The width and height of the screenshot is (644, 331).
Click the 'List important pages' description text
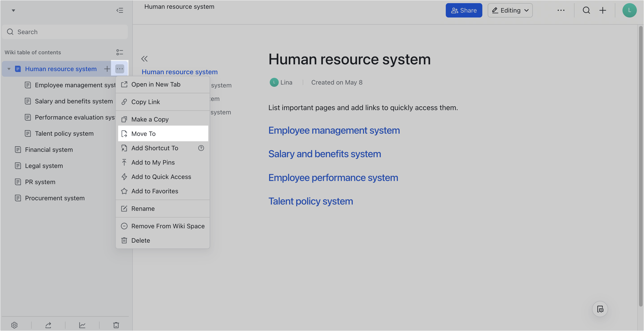click(x=363, y=107)
